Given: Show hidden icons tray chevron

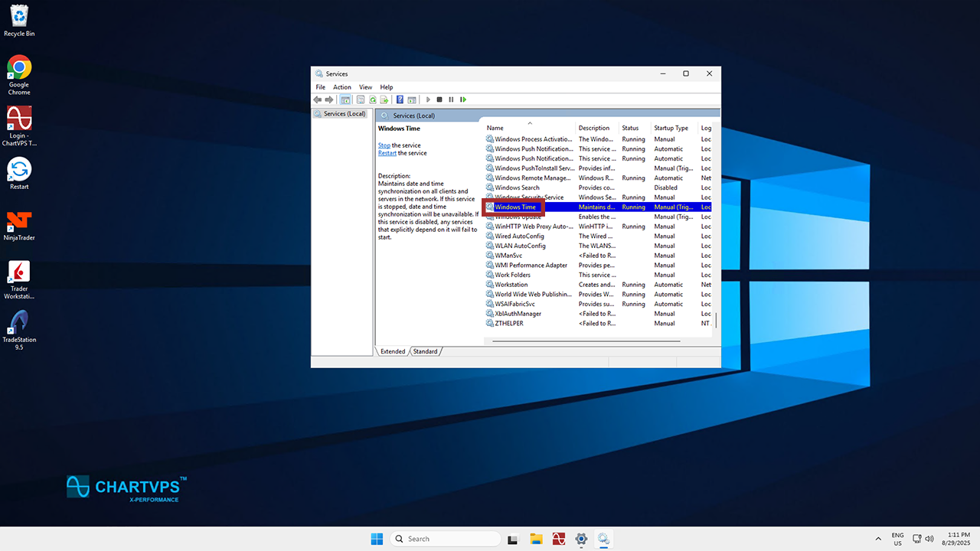Looking at the screenshot, I should [877, 539].
